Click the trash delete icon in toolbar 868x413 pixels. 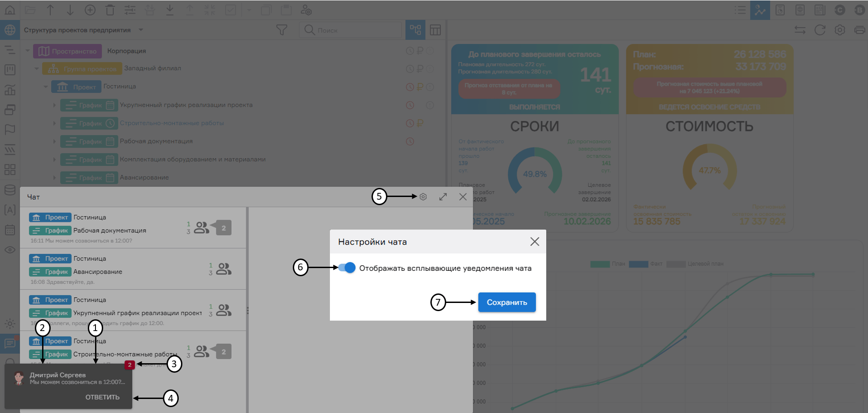tap(110, 10)
